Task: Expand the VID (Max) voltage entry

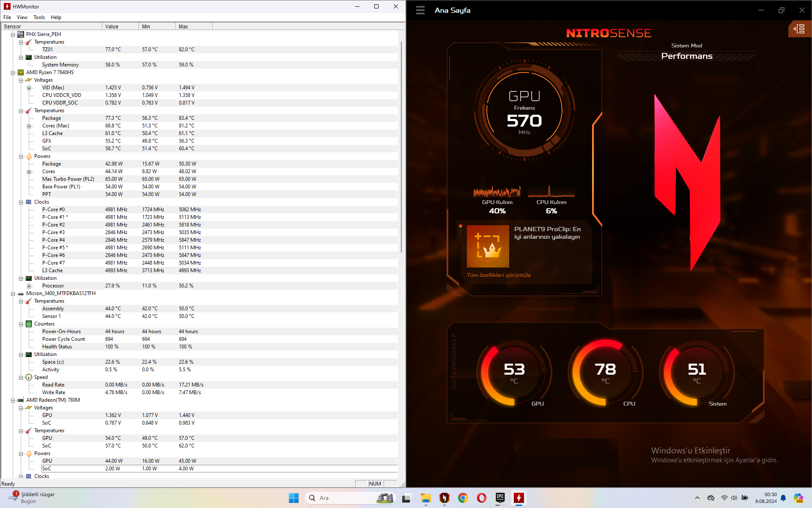Action: pyautogui.click(x=29, y=88)
